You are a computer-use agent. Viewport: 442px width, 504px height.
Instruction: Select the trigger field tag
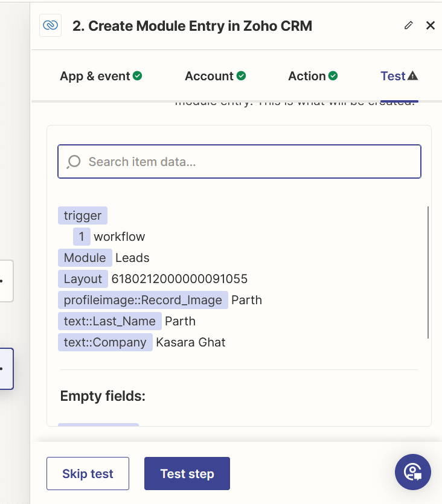click(83, 215)
